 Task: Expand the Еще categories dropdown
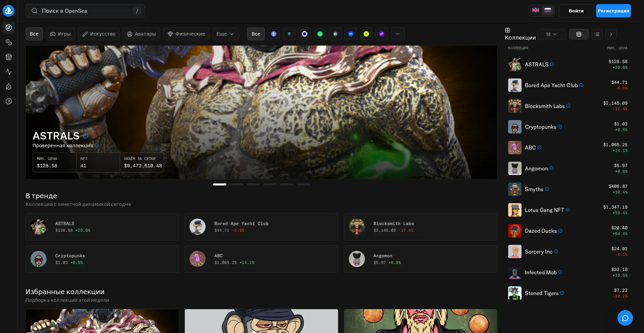click(225, 34)
